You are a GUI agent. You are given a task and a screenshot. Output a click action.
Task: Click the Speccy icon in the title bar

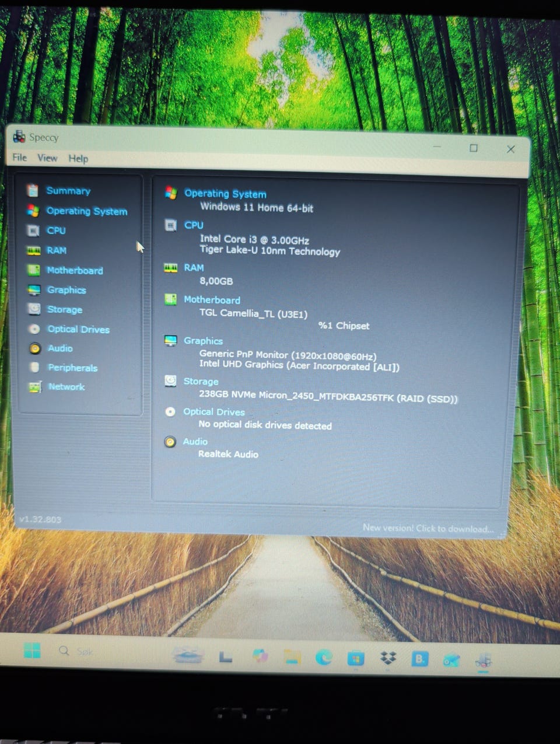pyautogui.click(x=19, y=137)
